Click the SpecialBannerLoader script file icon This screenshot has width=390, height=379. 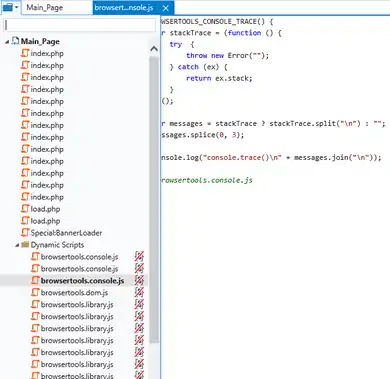tap(25, 232)
